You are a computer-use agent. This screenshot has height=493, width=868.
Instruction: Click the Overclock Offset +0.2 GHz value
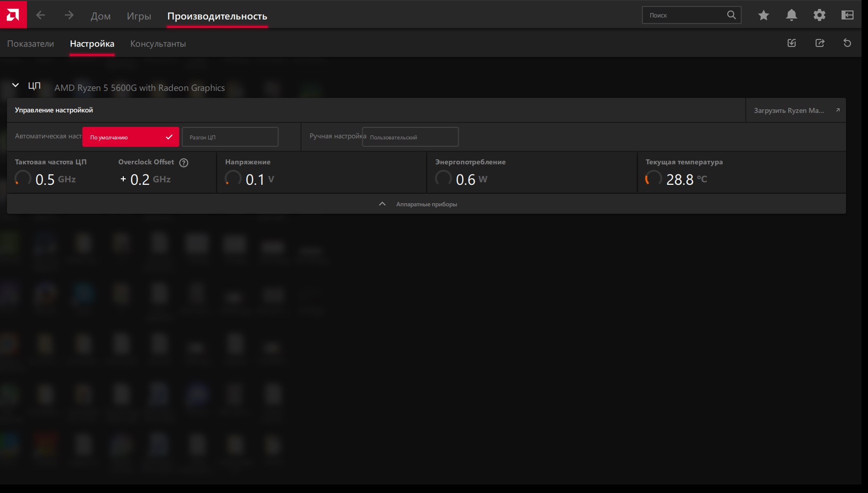[145, 179]
